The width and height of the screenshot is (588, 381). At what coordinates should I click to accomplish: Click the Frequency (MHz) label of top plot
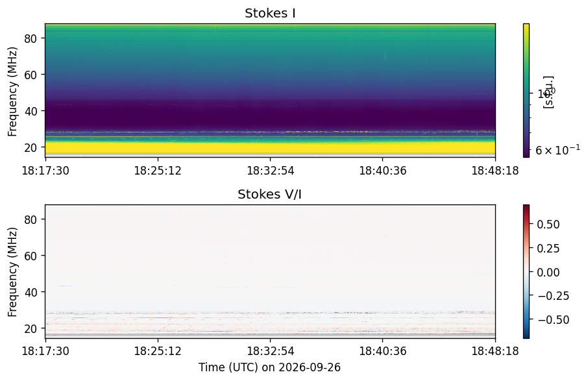pos(12,92)
